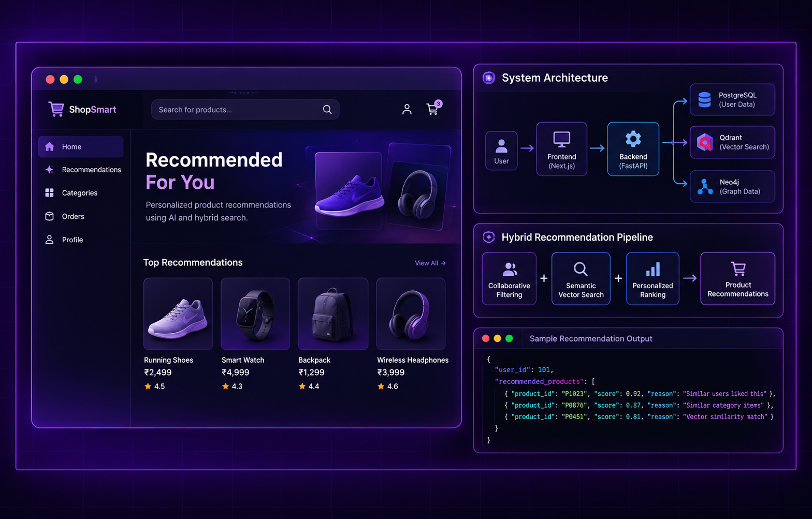Click the search magnifier icon
The width and height of the screenshot is (812, 519).
pos(327,110)
